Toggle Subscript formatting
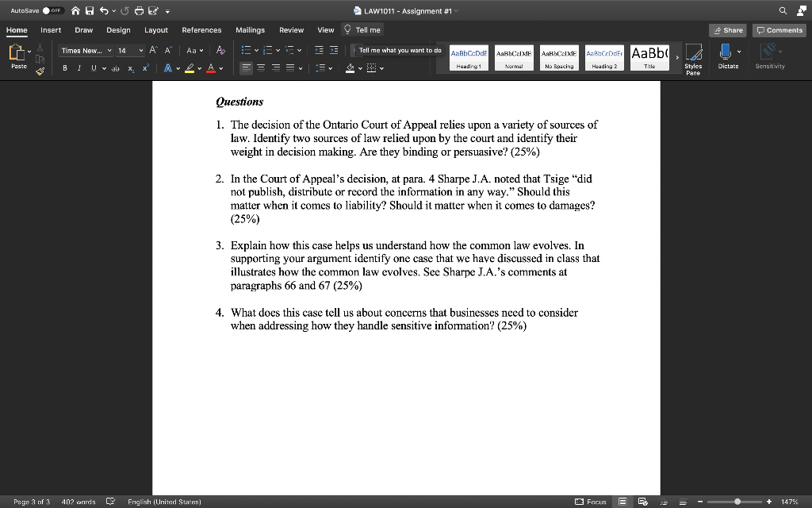The image size is (812, 508). (131, 68)
